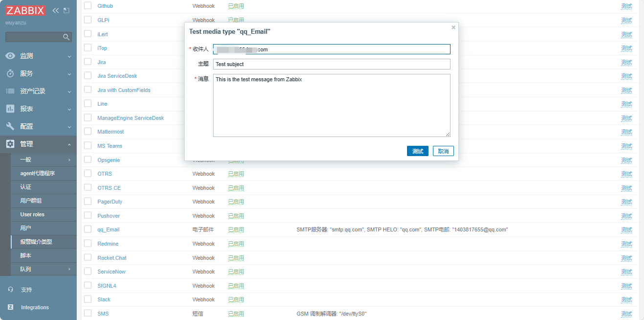Expand the 监测 menu chevron

click(x=69, y=56)
